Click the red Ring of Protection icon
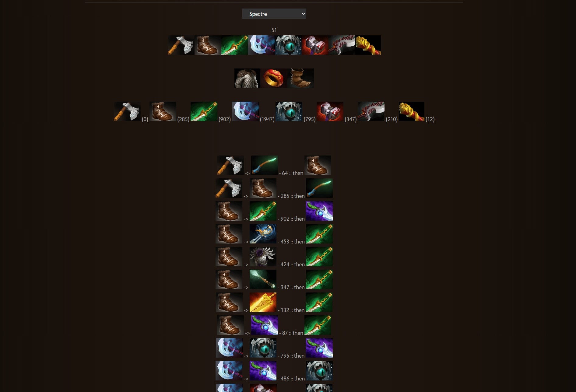Viewport: 576px width, 392px height. [x=274, y=78]
